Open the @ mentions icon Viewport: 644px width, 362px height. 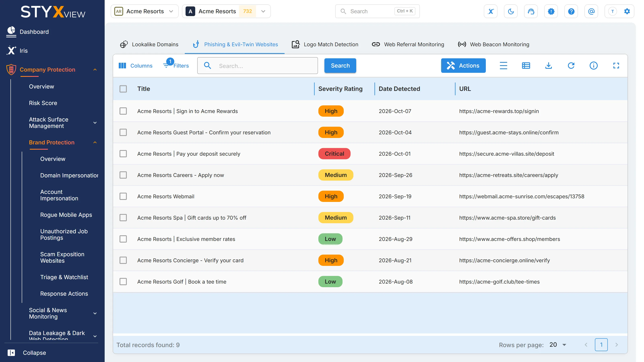[x=591, y=11]
